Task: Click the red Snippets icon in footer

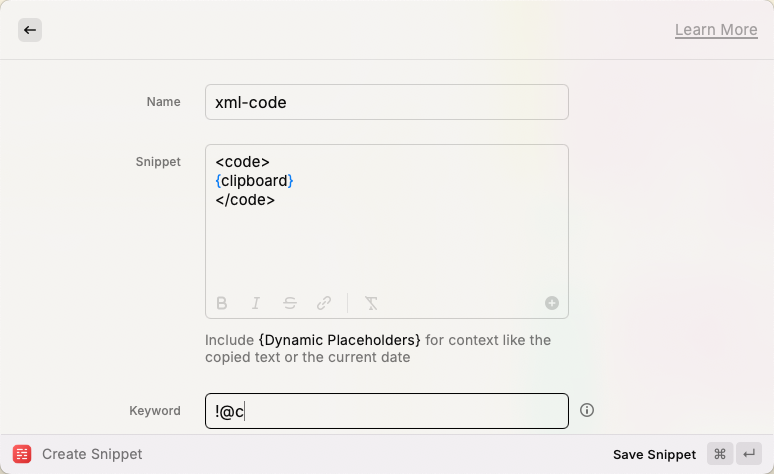Action: pyautogui.click(x=22, y=454)
